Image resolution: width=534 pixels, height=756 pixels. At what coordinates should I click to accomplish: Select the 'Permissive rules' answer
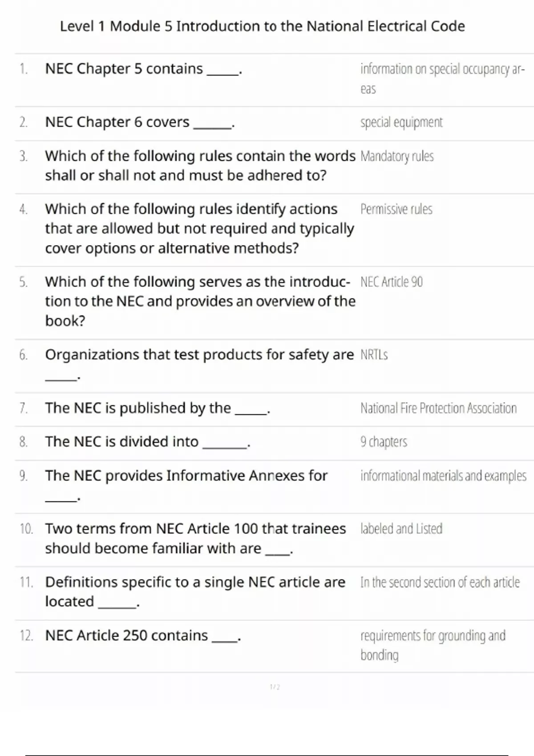click(x=396, y=209)
